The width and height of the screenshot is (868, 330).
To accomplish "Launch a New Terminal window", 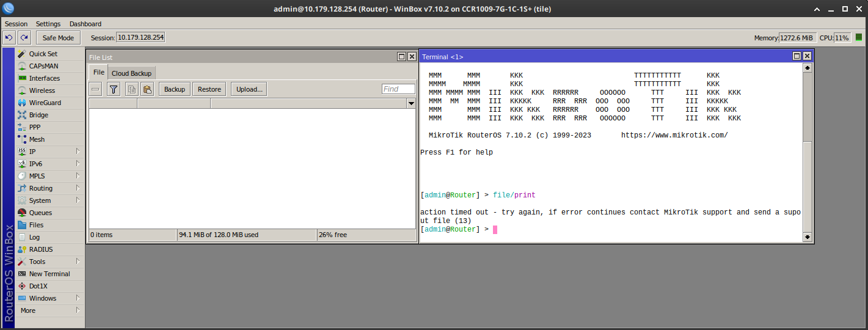I will point(50,274).
